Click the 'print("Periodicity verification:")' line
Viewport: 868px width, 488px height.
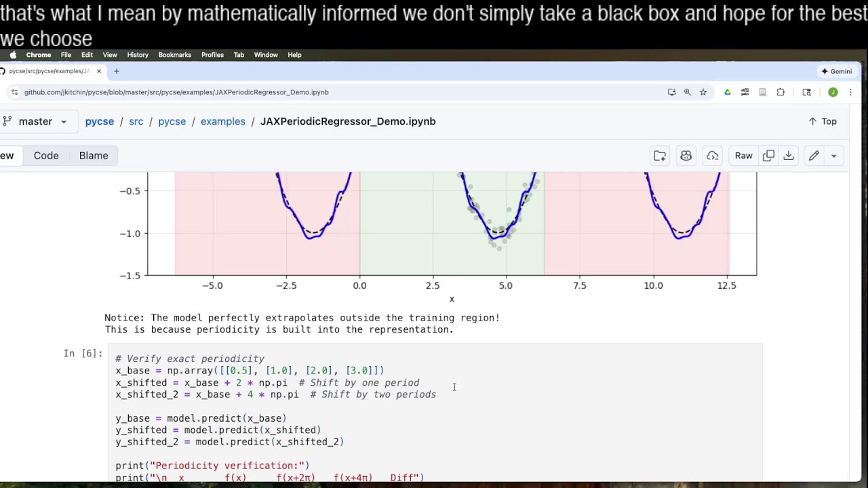tap(212, 466)
